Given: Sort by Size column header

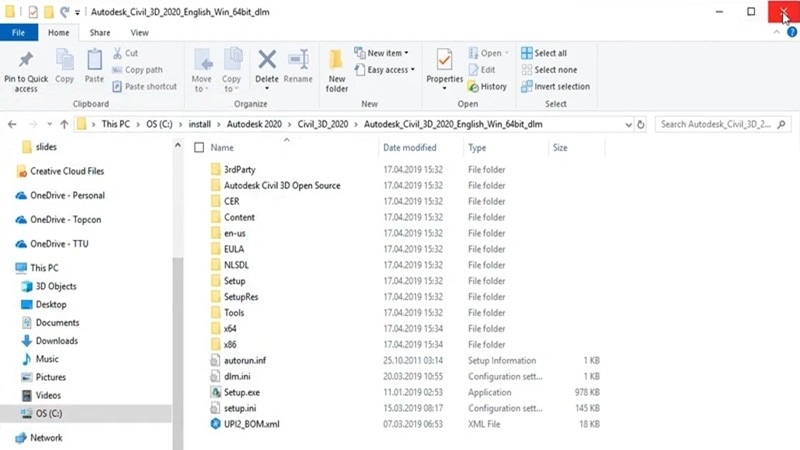Looking at the screenshot, I should (x=560, y=147).
